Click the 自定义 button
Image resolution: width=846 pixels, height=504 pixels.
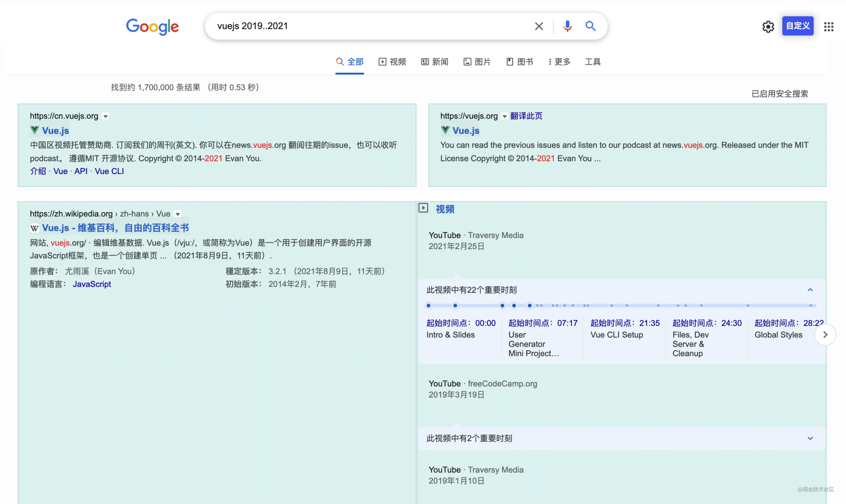click(797, 26)
